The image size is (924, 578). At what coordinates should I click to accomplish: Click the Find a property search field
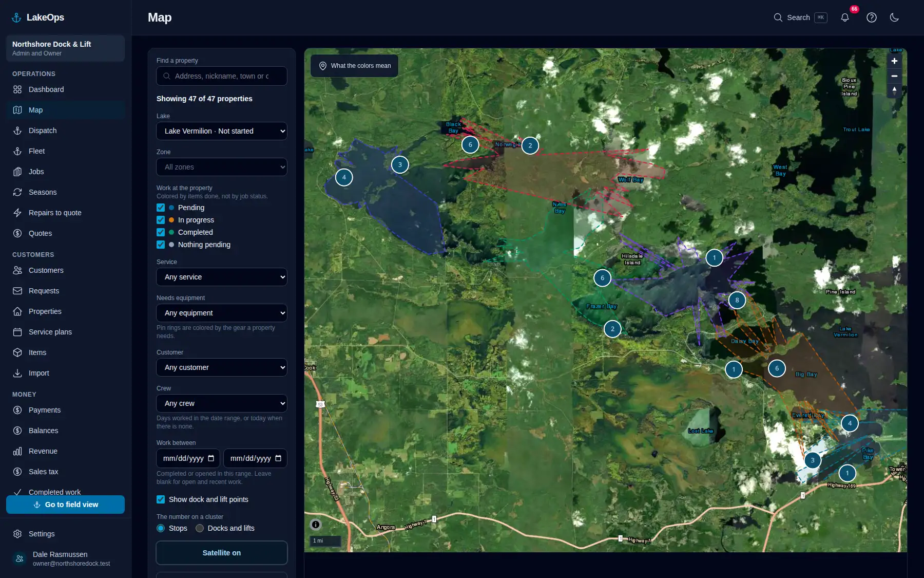[222, 76]
